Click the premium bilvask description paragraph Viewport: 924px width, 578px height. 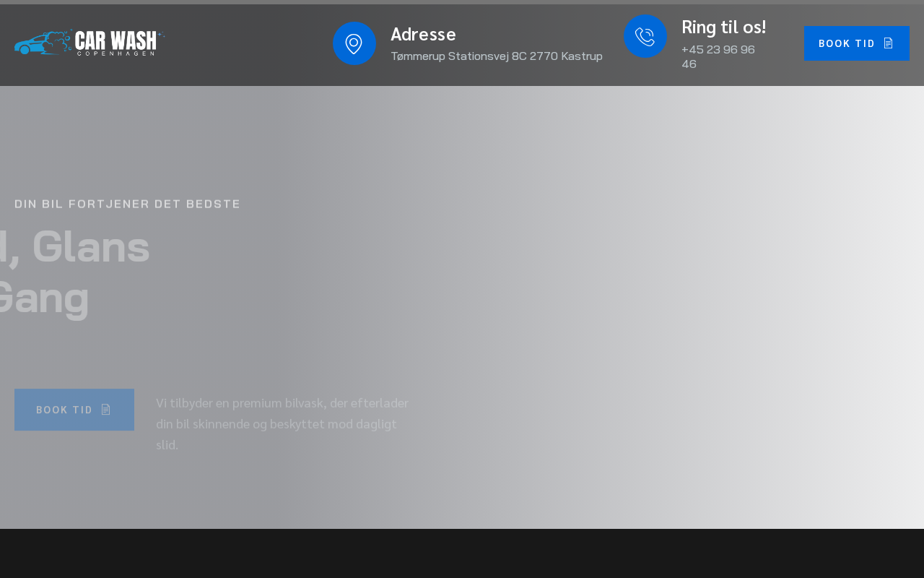282,423
